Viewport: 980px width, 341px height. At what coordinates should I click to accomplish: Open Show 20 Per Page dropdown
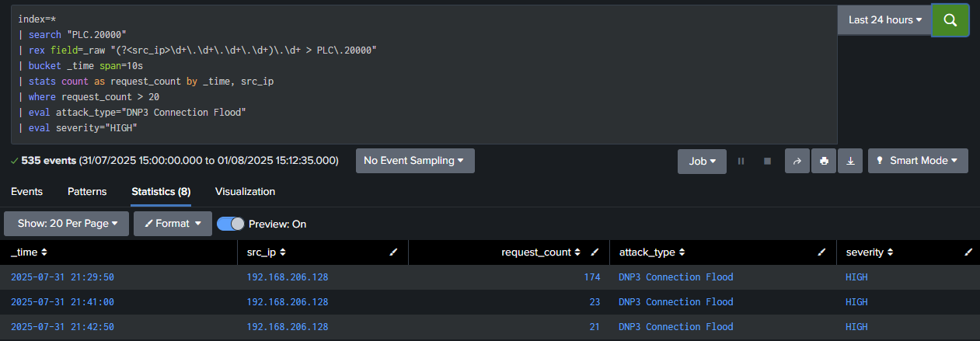pos(65,224)
